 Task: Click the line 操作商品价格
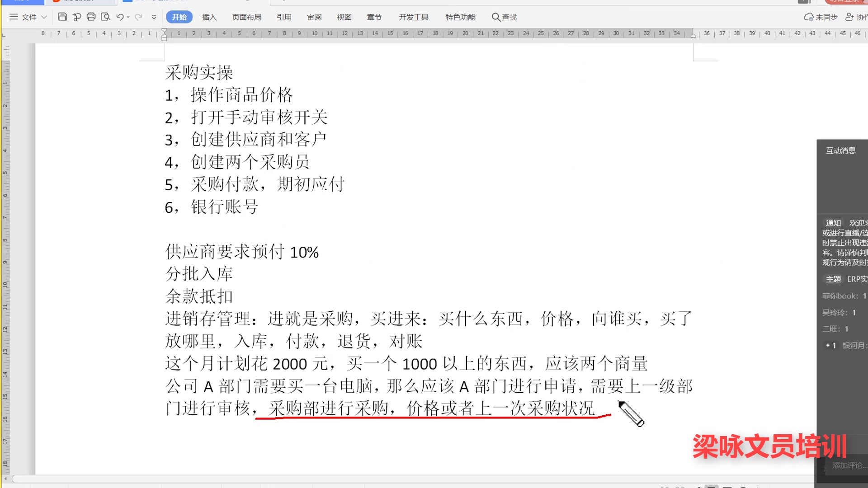pos(229,95)
